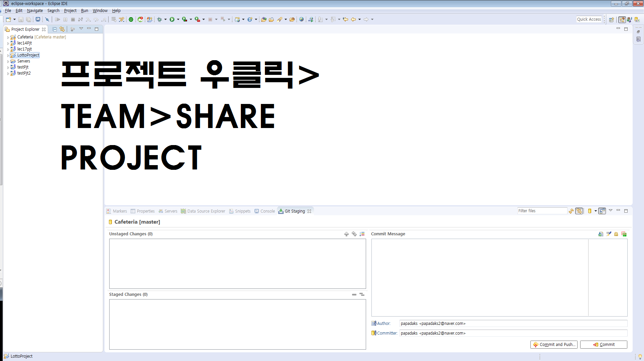This screenshot has height=361, width=644.
Task: Toggle Link with Editor and Selection in Git Staging
Action: (579, 211)
